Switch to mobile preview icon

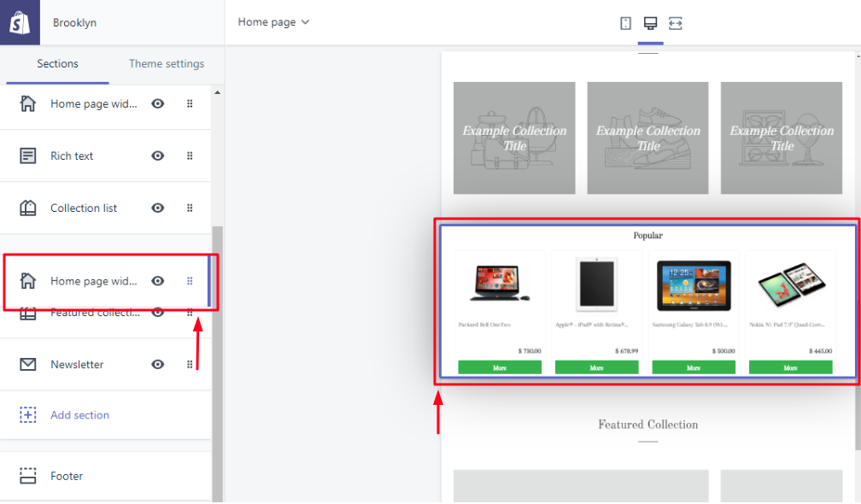[626, 23]
